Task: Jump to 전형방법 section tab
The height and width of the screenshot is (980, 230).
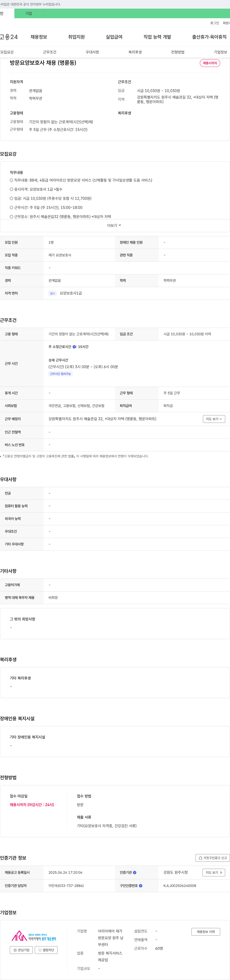Action: coord(178,52)
